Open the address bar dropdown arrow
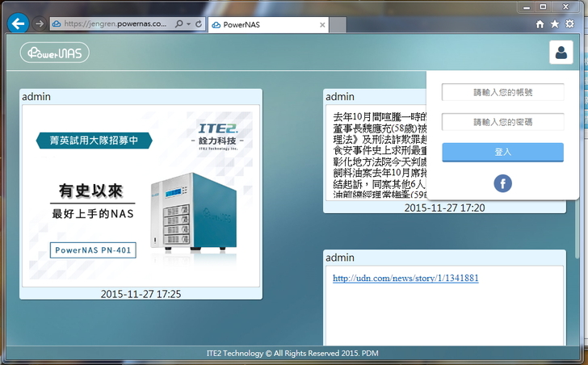The height and width of the screenshot is (365, 588). 189,24
